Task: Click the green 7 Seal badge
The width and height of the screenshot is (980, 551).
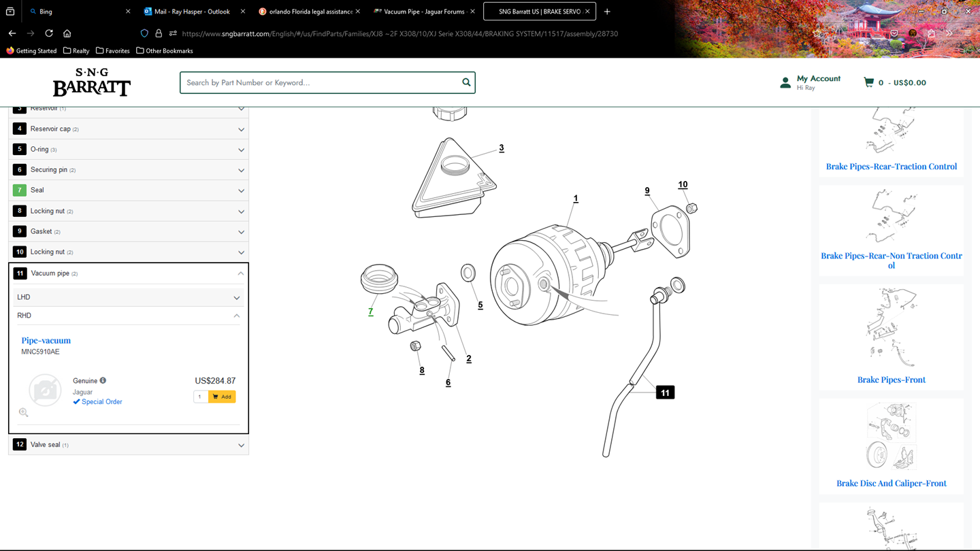Action: coord(20,190)
